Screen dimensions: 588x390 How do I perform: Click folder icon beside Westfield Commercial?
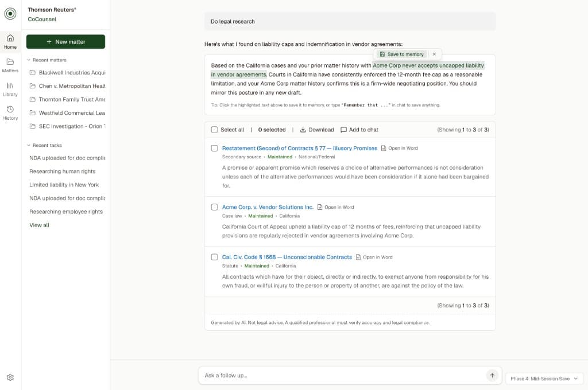click(33, 113)
